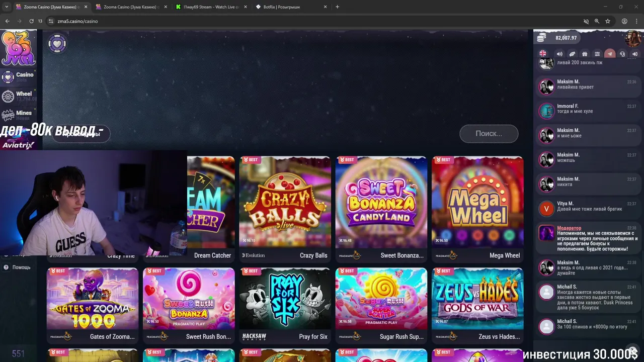Image resolution: width=644 pixels, height=362 pixels.
Task: Click the coin stack balance icon
Action: point(541,38)
